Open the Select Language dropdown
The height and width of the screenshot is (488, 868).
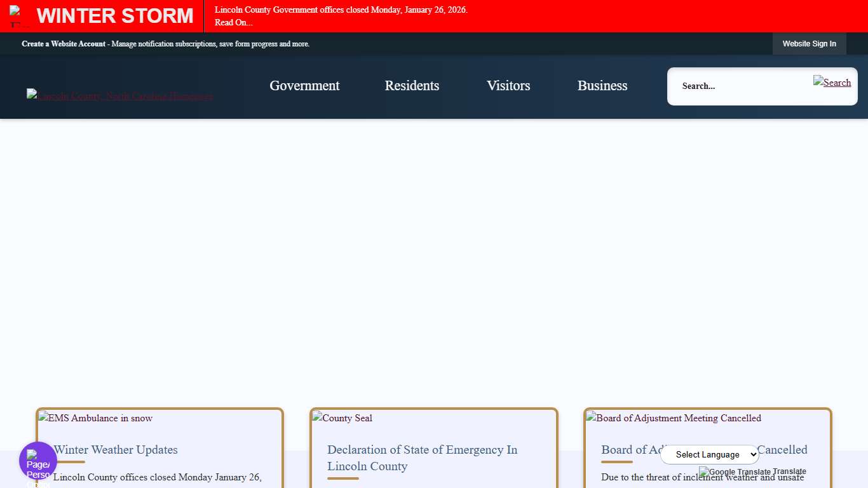point(710,454)
